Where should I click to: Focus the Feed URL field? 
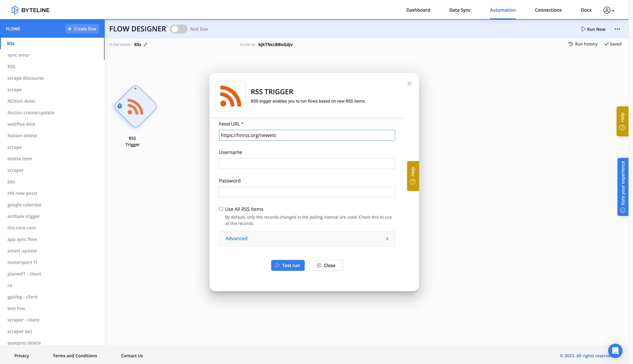click(307, 135)
